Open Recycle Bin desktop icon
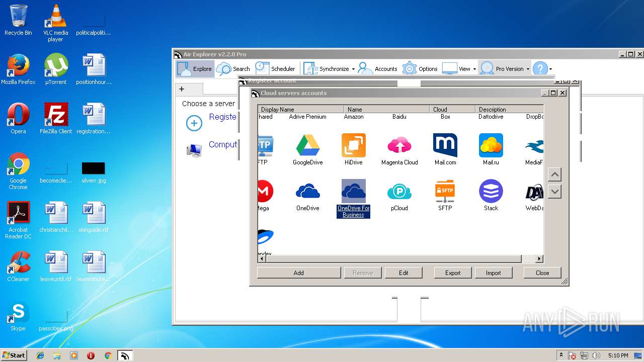This screenshot has width=644, height=362. 18,20
